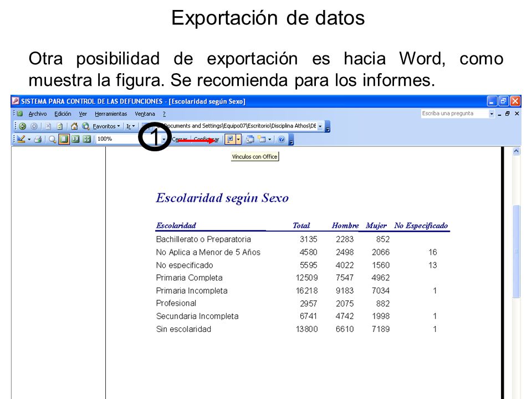Open the Favoritos dropdown

click(106, 126)
